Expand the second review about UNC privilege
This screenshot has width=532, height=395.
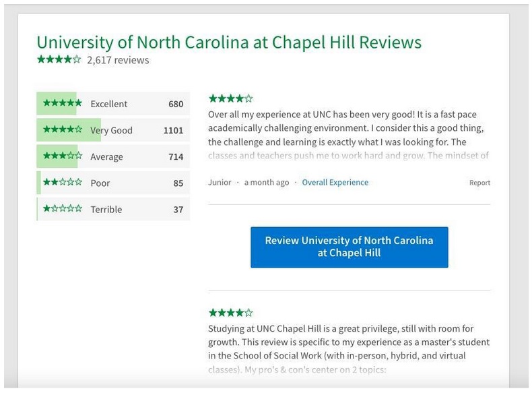(348, 368)
